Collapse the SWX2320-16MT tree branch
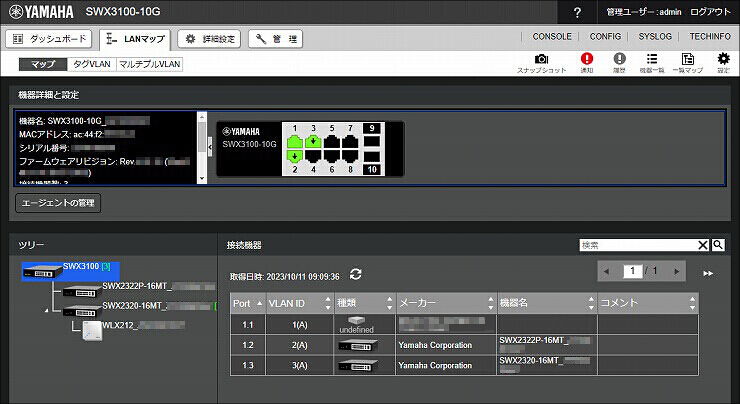The width and height of the screenshot is (740, 404). 47,311
